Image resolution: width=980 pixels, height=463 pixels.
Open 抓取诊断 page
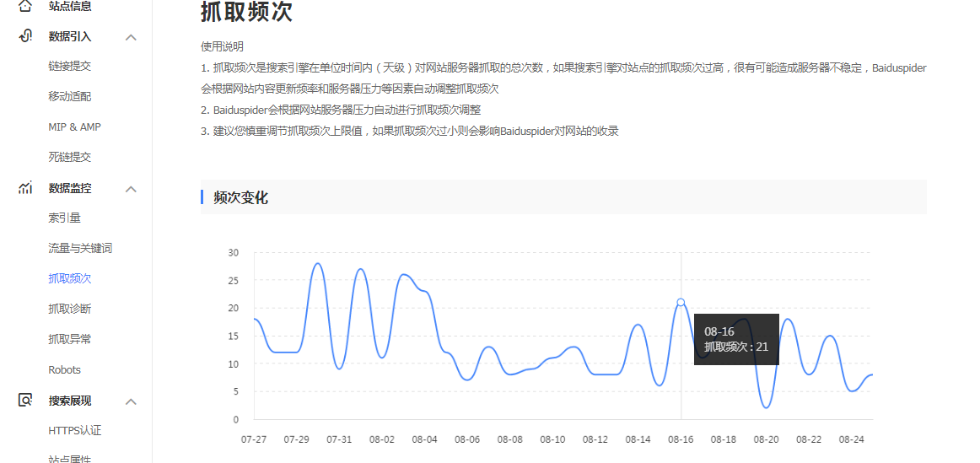[69, 309]
